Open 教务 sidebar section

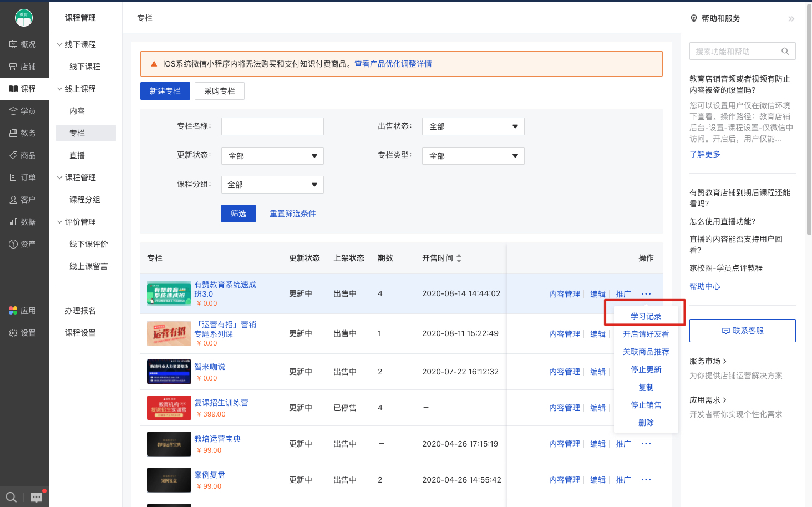(23, 133)
